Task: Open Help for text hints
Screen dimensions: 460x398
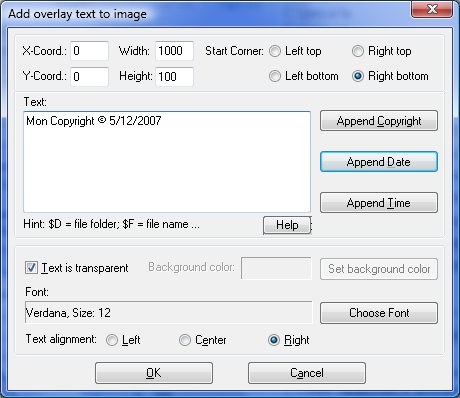Action: point(287,225)
